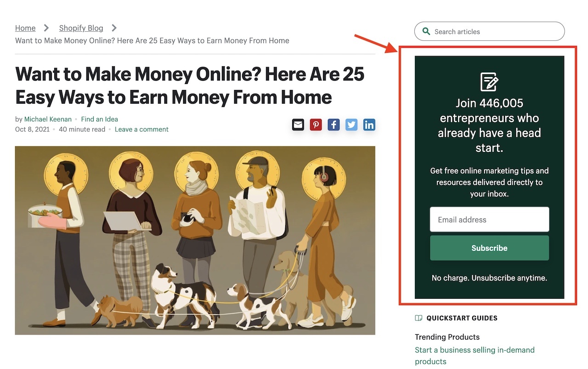Click the newsletter notepad icon
This screenshot has height=369, width=588.
click(489, 82)
